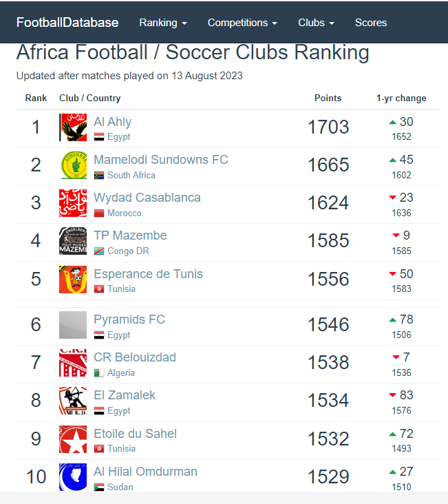Screen dimensions: 448x504
Task: Click the Al Hilal Omdurman crescent logo
Action: pyautogui.click(x=73, y=477)
